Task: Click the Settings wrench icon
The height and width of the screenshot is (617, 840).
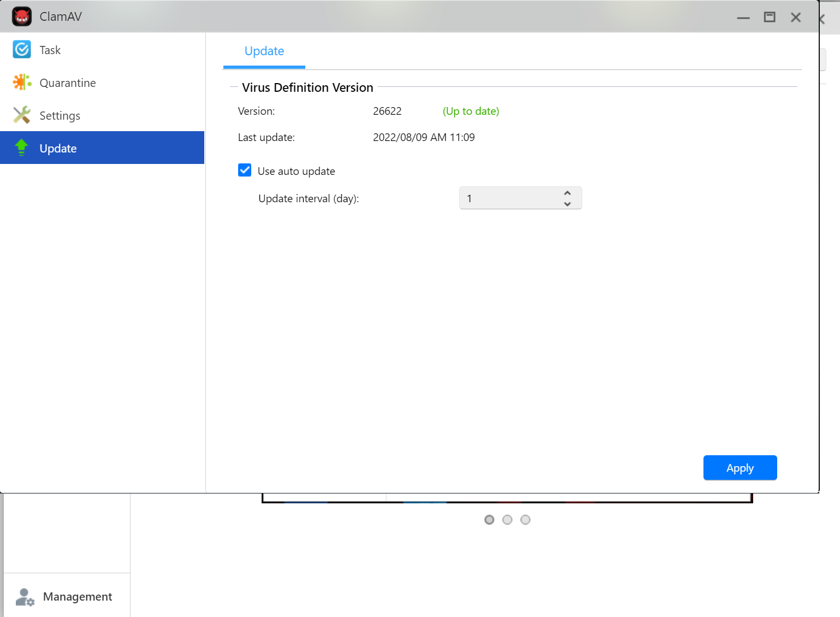Action: pos(22,115)
